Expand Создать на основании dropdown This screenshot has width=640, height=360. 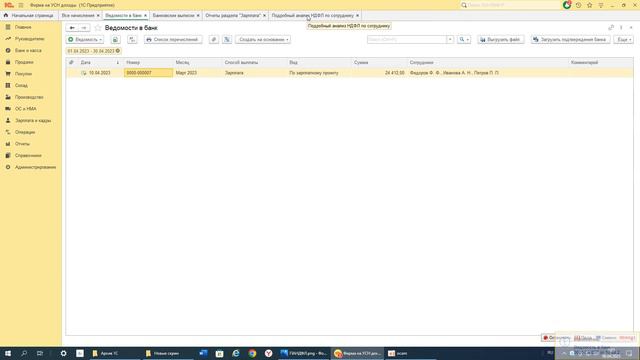point(263,40)
